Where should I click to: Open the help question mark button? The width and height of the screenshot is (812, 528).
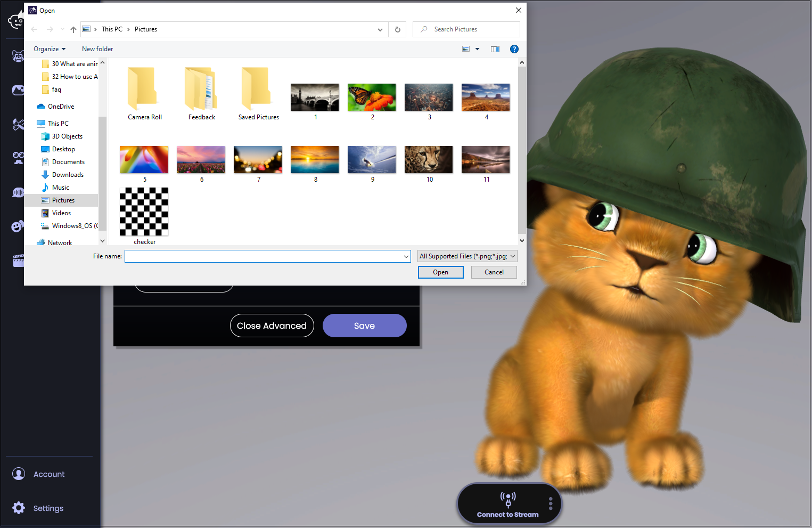click(x=514, y=49)
